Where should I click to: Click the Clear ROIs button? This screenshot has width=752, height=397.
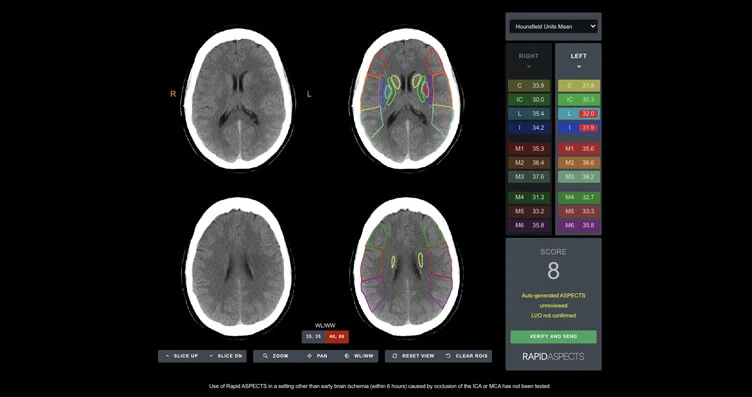pyautogui.click(x=466, y=356)
